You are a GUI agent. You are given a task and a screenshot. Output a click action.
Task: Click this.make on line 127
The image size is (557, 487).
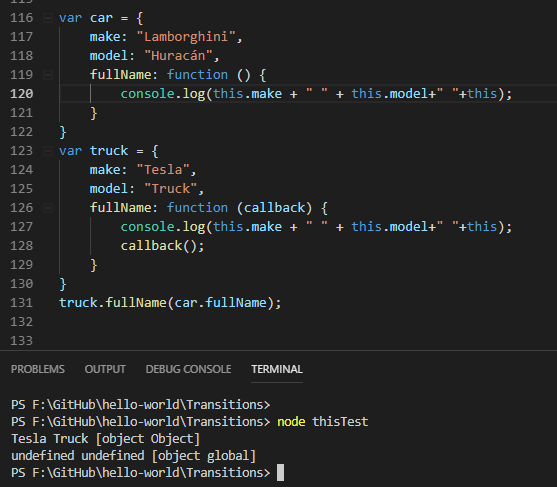coord(248,227)
